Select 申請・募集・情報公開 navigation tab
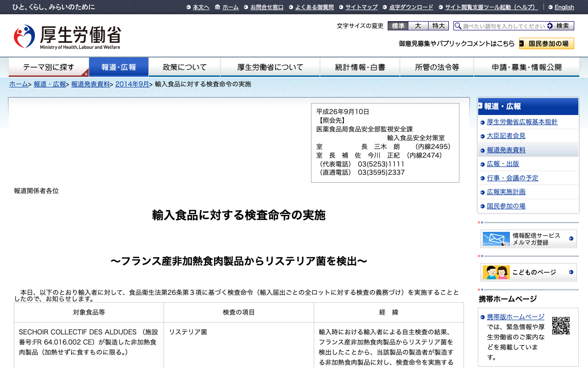Image resolution: width=588 pixels, height=368 pixels. pyautogui.click(x=526, y=67)
